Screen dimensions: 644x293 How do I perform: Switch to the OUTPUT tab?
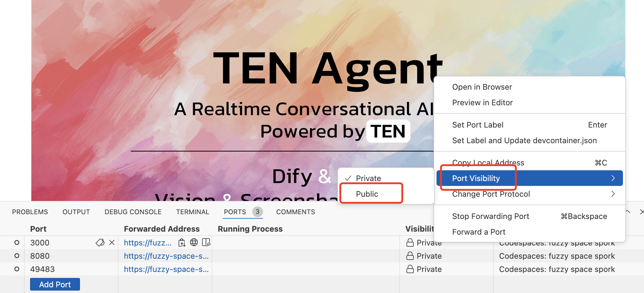[x=76, y=212]
